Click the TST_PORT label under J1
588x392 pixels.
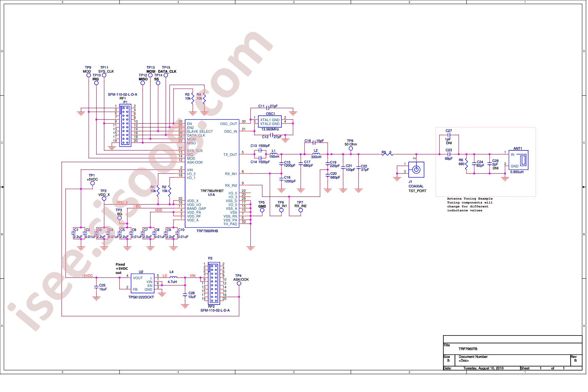pos(417,191)
